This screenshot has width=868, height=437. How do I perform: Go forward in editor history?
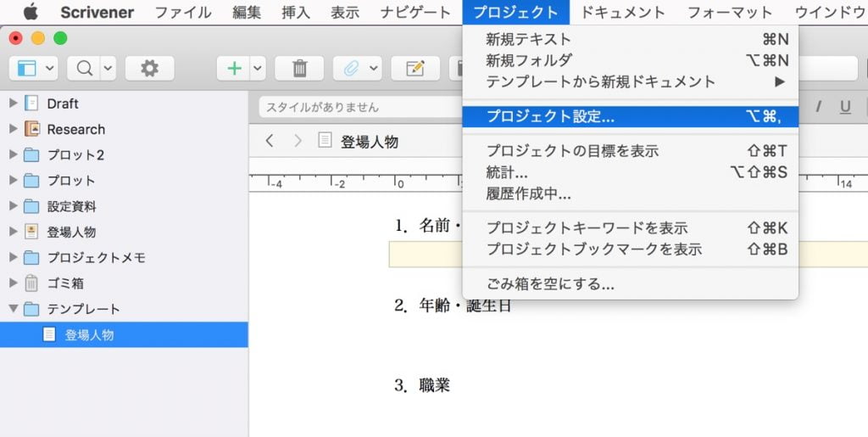[x=298, y=141]
